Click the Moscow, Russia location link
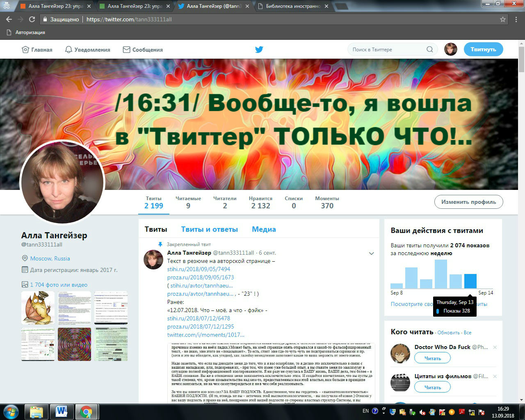The height and width of the screenshot is (420, 525). [50, 258]
